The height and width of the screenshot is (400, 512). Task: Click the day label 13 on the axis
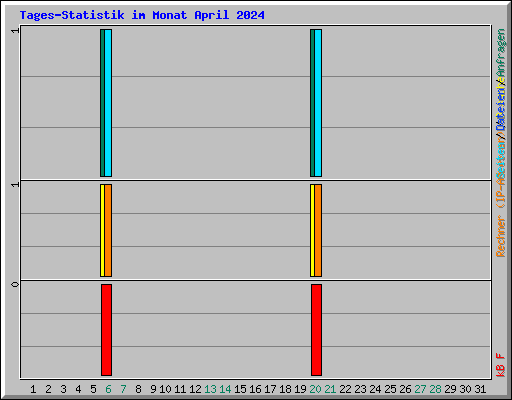pyautogui.click(x=210, y=389)
